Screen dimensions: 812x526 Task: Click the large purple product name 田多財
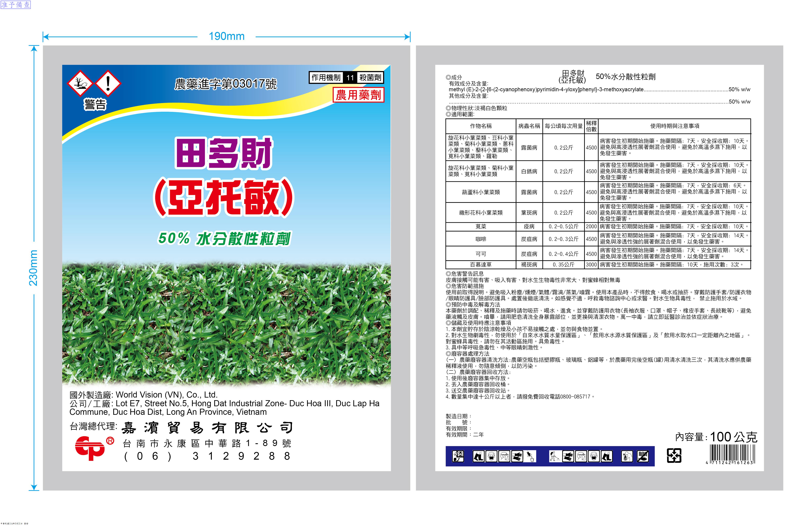223,153
